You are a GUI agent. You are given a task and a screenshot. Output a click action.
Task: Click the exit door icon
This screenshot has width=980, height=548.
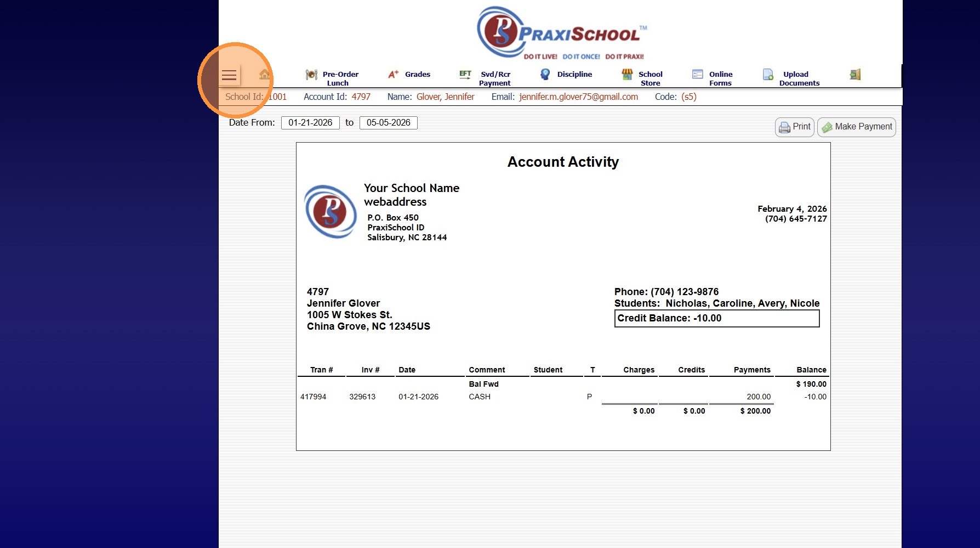tap(855, 74)
